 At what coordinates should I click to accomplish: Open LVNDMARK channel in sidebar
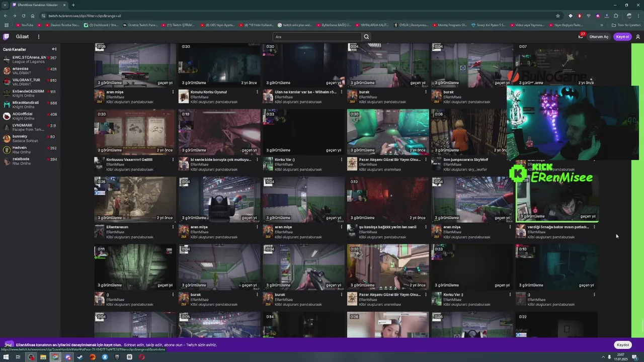coord(30,127)
